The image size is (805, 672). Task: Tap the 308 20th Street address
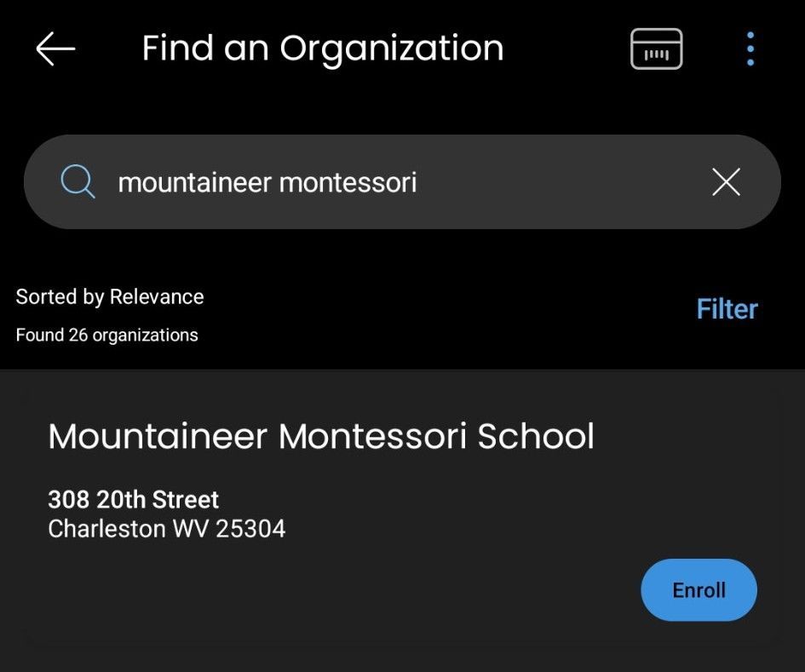coord(134,499)
